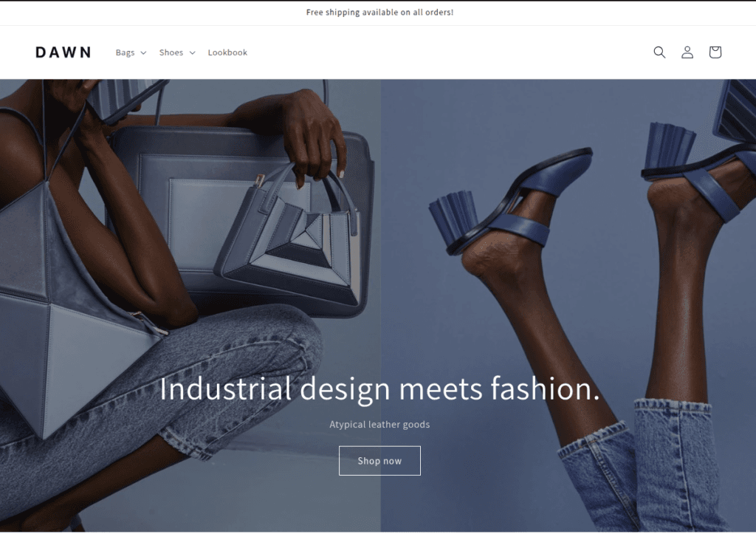Click the account login person icon
Viewport: 756px width, 534px height.
click(x=687, y=52)
